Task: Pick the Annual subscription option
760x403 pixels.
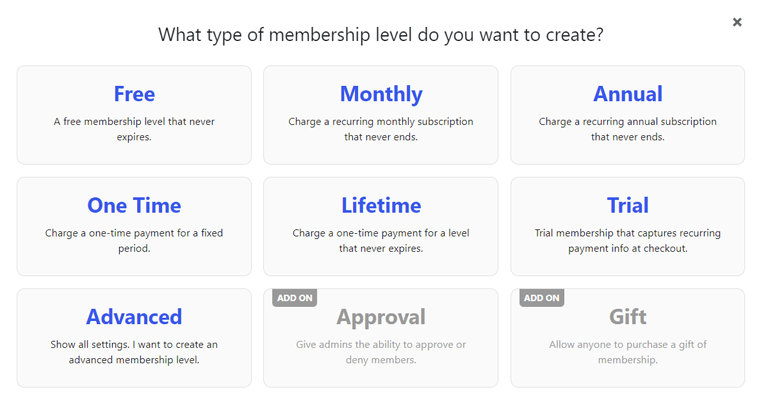Action: (627, 94)
